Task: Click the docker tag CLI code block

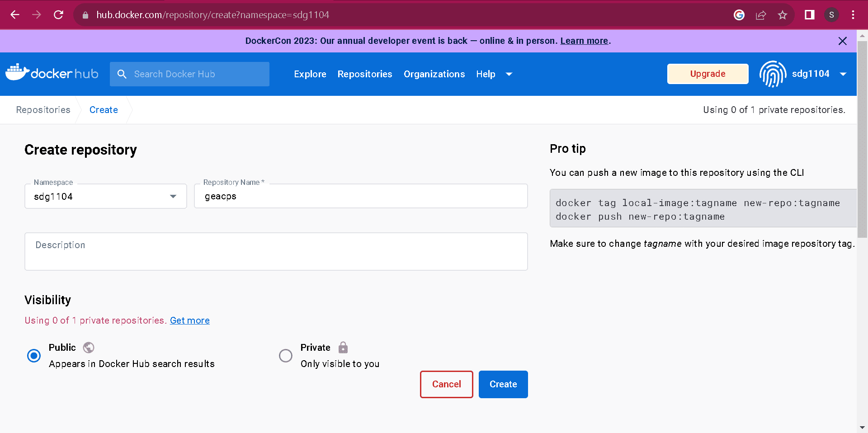Action: tap(703, 208)
